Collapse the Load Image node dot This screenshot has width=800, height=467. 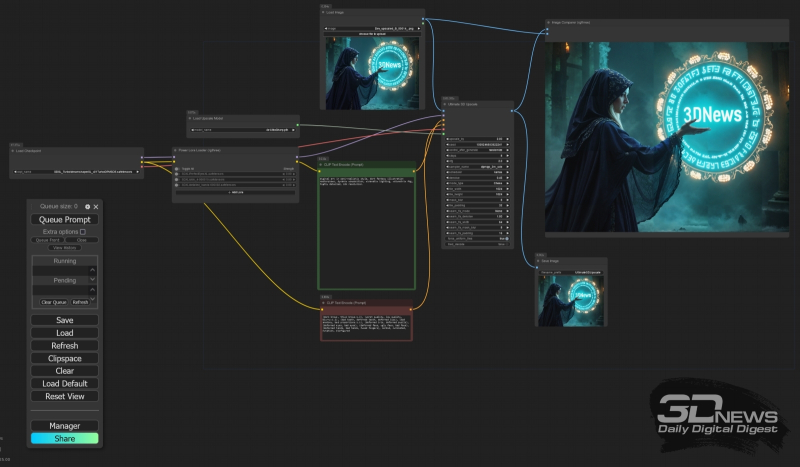pyautogui.click(x=324, y=14)
